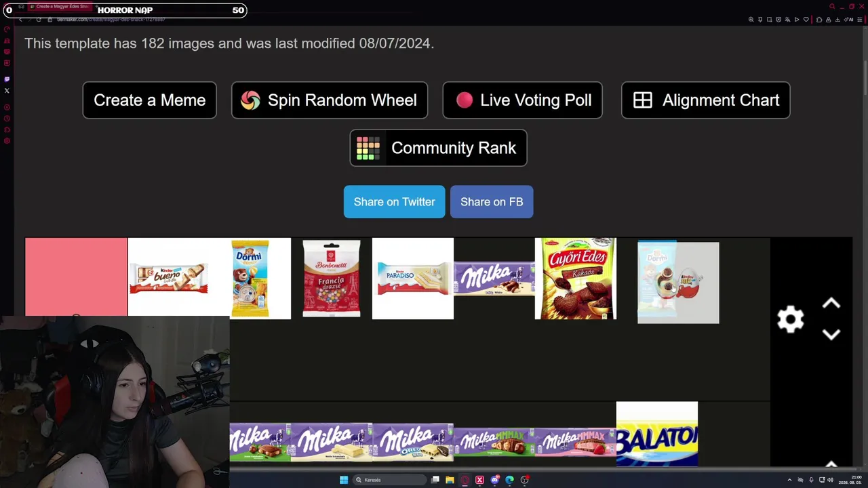Click the play icon in address bar
Viewport: 868px width, 488px height.
coord(797,20)
